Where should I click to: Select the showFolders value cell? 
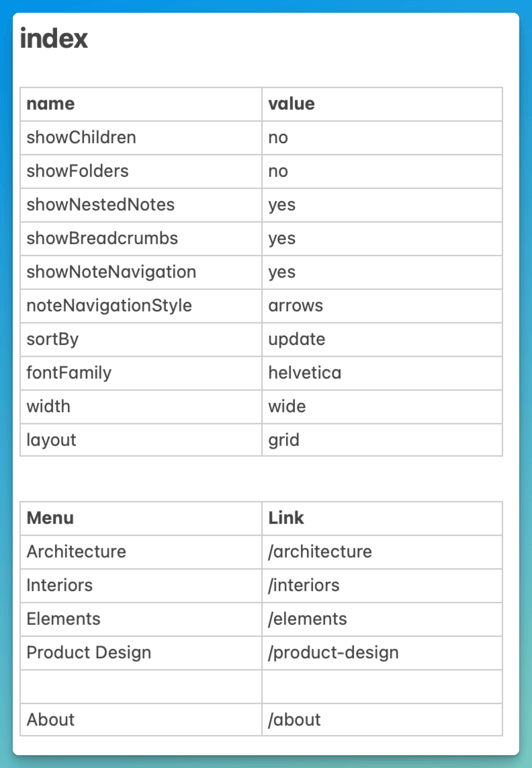coord(382,171)
